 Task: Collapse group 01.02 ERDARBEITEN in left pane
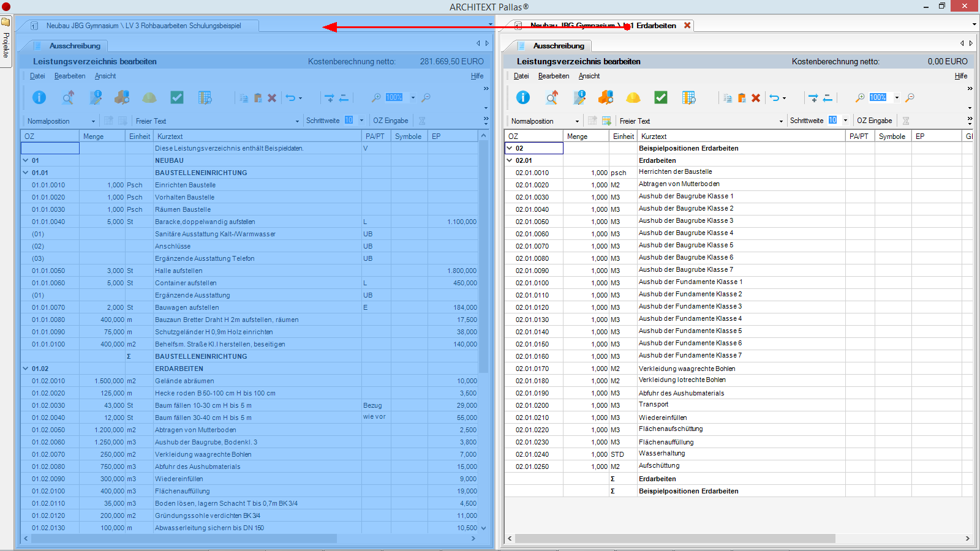26,369
